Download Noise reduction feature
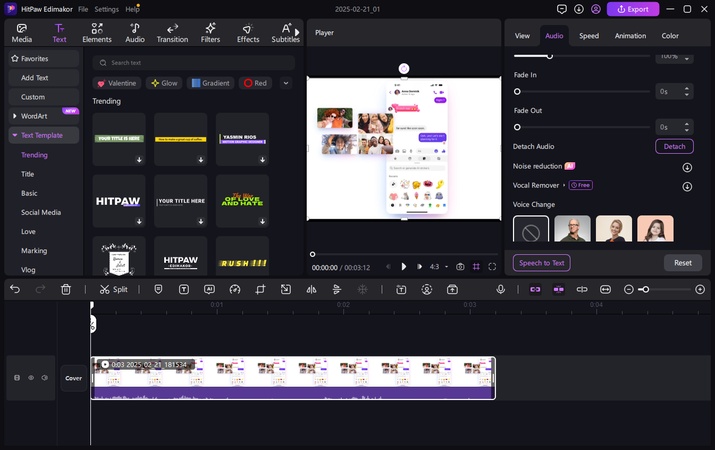This screenshot has height=450, width=715. (687, 167)
